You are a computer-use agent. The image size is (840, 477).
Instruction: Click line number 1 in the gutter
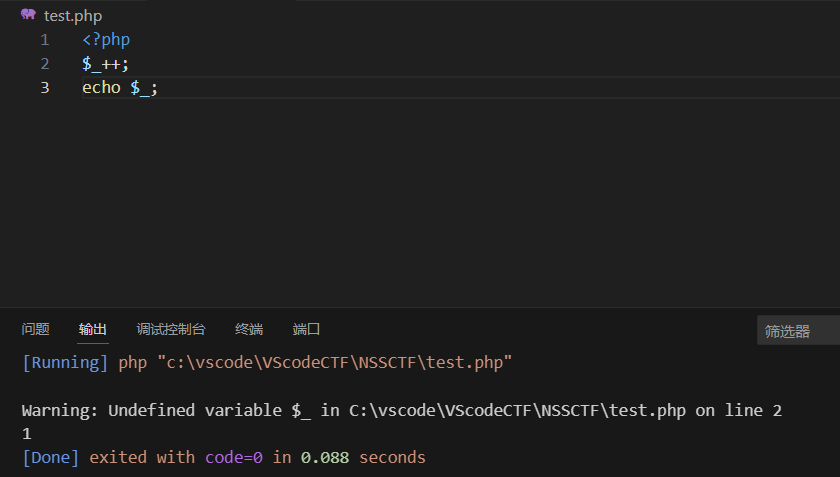click(x=44, y=40)
